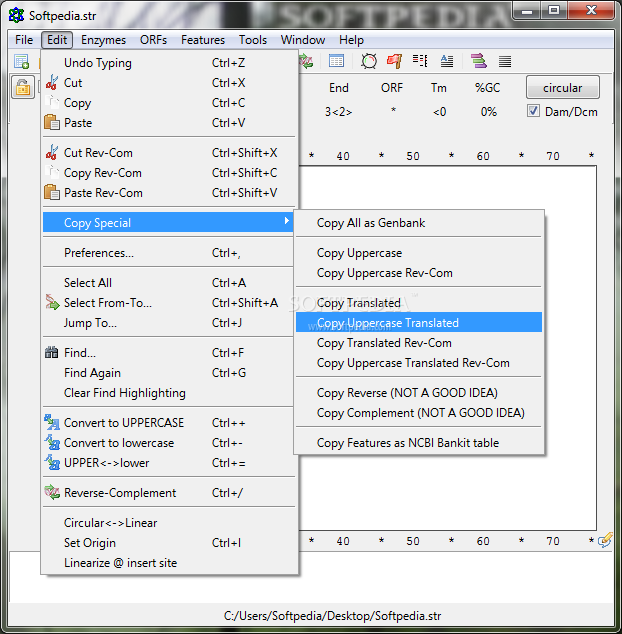Image resolution: width=622 pixels, height=634 pixels.
Task: Click the Reverse-Complement menu icon
Action: click(x=52, y=492)
